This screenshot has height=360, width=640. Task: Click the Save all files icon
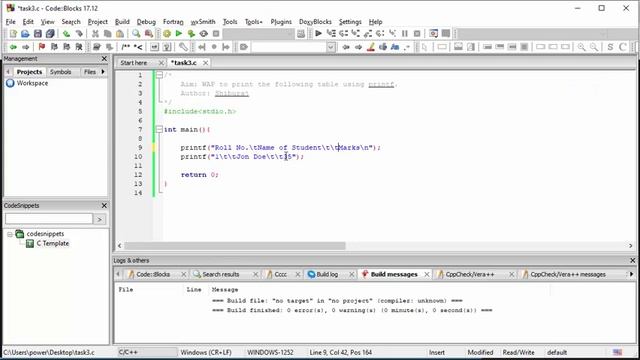click(x=50, y=34)
